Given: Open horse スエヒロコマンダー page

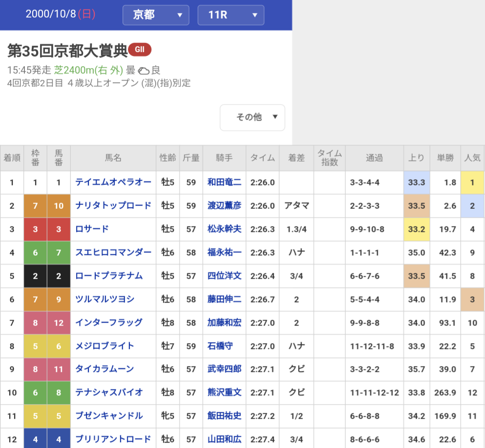Looking at the screenshot, I should click(x=113, y=252).
